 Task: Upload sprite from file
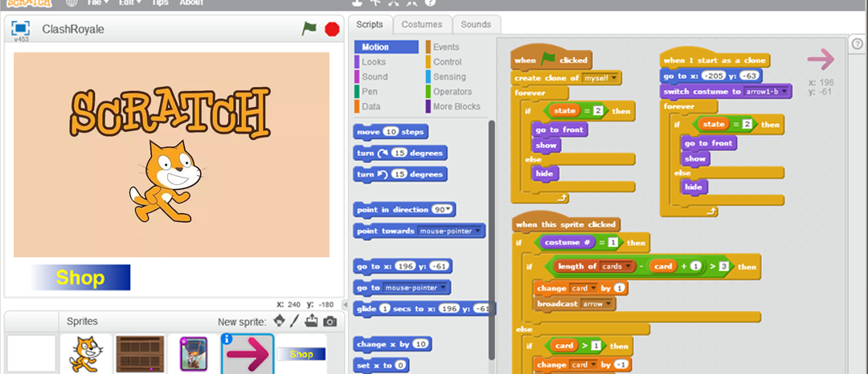point(312,321)
